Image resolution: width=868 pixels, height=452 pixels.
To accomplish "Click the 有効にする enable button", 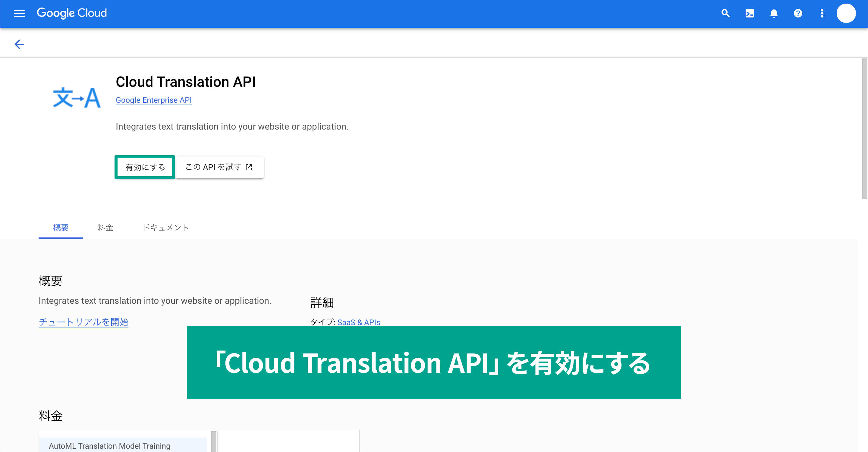I will (145, 167).
